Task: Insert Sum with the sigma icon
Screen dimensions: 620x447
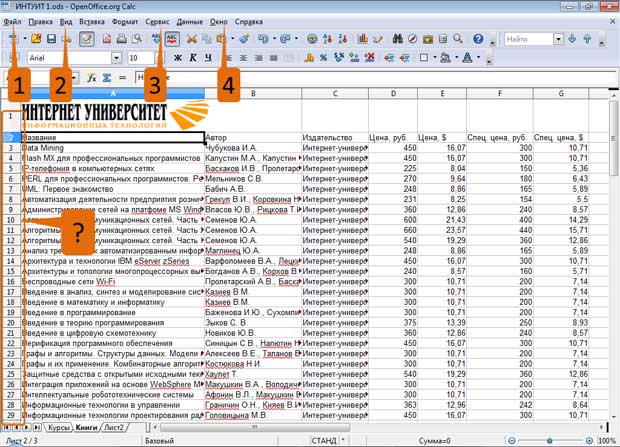Action: (x=107, y=78)
